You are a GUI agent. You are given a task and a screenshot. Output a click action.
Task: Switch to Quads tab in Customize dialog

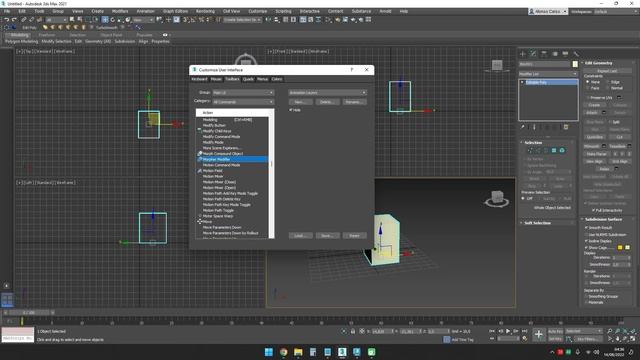coord(248,79)
